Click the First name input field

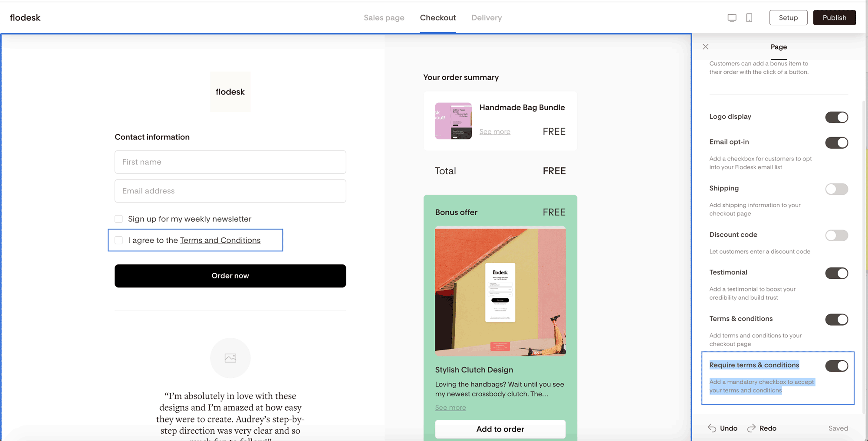click(x=230, y=162)
